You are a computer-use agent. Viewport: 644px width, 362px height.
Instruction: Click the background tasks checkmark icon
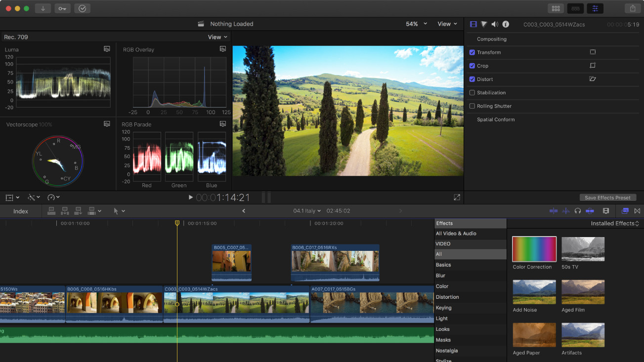pos(82,8)
